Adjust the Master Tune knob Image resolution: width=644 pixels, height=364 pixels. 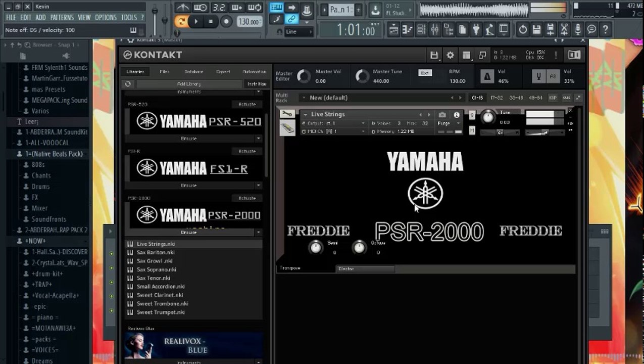(362, 76)
